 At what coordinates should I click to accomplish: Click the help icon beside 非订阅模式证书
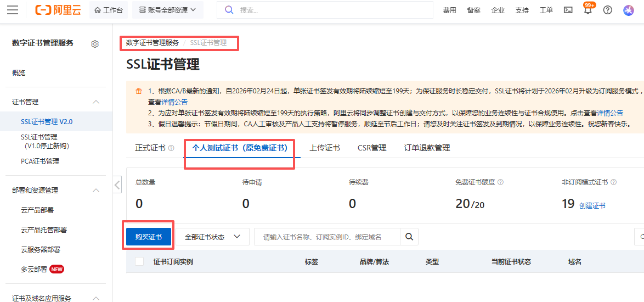pos(614,182)
